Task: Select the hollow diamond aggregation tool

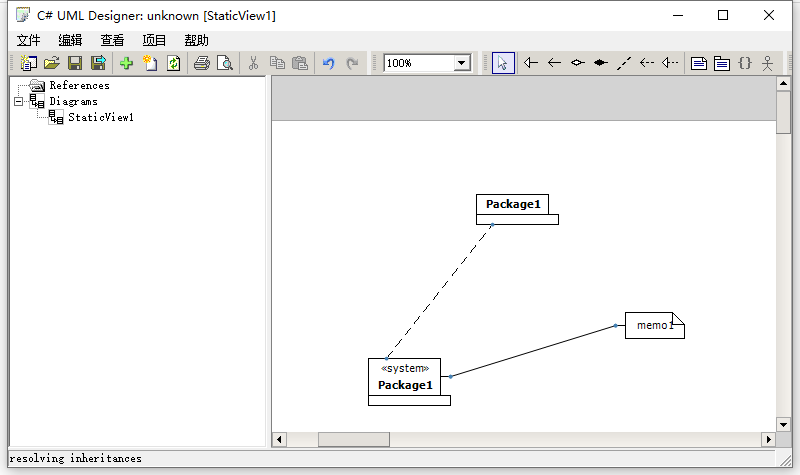Action: [578, 63]
